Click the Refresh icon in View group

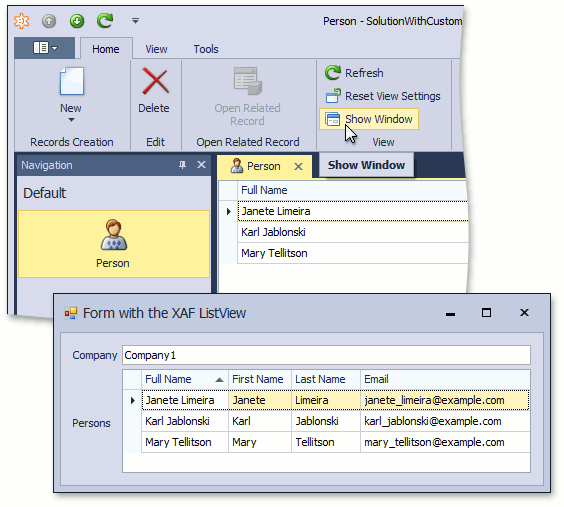332,73
